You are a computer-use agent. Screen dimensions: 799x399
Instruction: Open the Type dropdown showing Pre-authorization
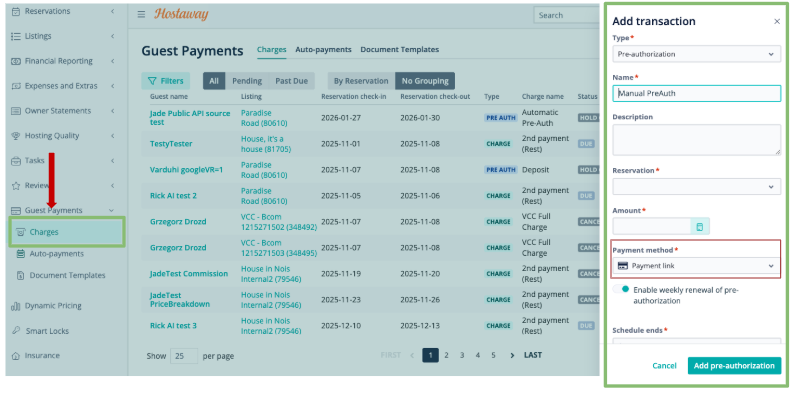[696, 54]
